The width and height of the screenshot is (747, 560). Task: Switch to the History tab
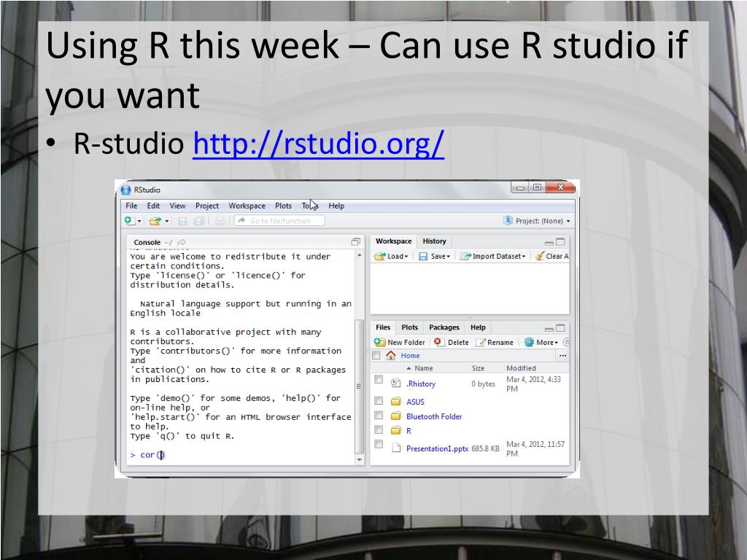(435, 241)
